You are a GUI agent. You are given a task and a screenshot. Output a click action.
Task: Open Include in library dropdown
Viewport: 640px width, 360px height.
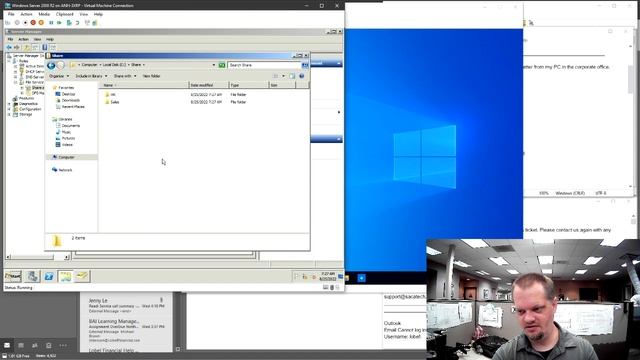click(x=91, y=76)
